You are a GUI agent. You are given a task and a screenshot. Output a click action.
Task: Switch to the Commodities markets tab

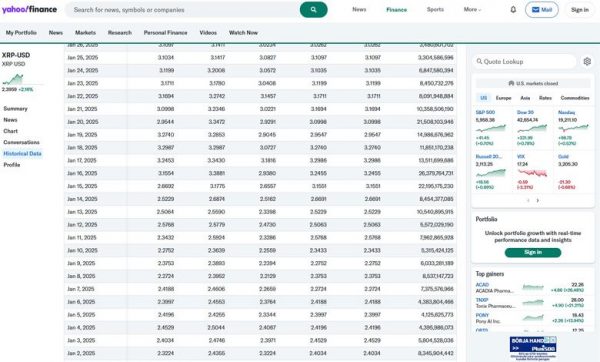pyautogui.click(x=575, y=98)
